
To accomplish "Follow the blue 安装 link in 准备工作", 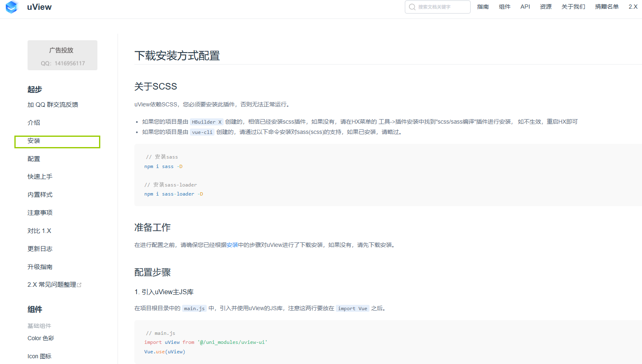I will coord(232,245).
